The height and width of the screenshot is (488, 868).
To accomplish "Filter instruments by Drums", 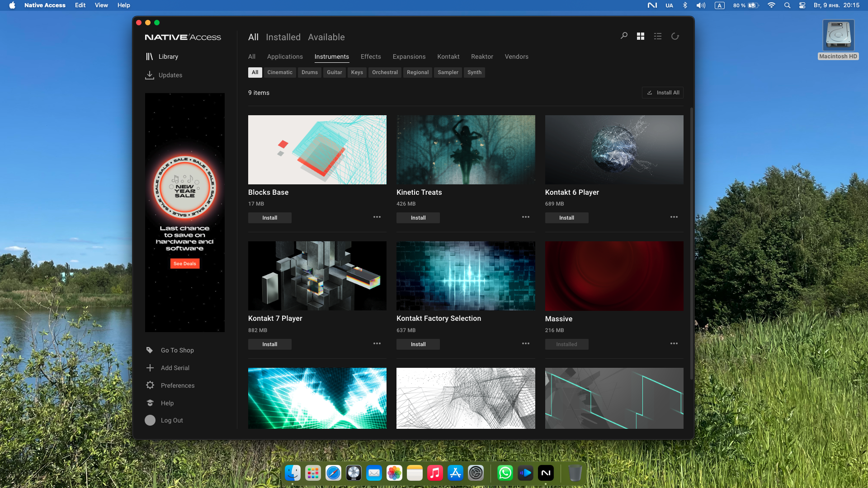I will 310,72.
